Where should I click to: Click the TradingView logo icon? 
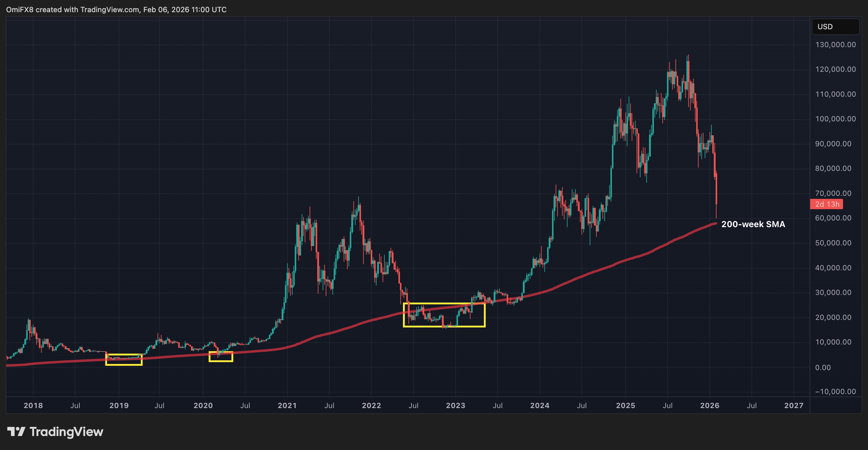coord(16,431)
